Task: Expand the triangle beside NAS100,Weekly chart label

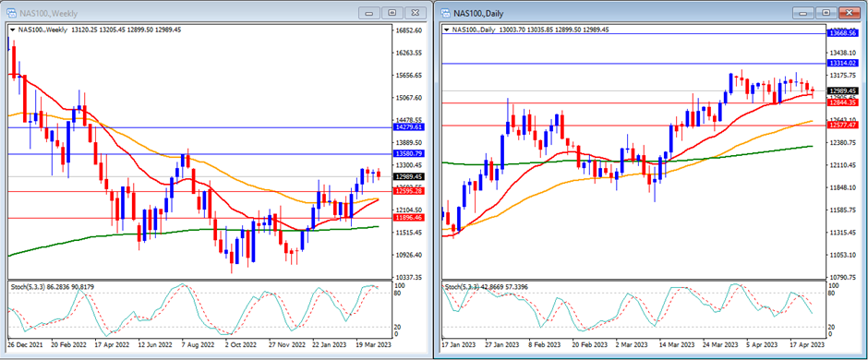Action: (12, 30)
